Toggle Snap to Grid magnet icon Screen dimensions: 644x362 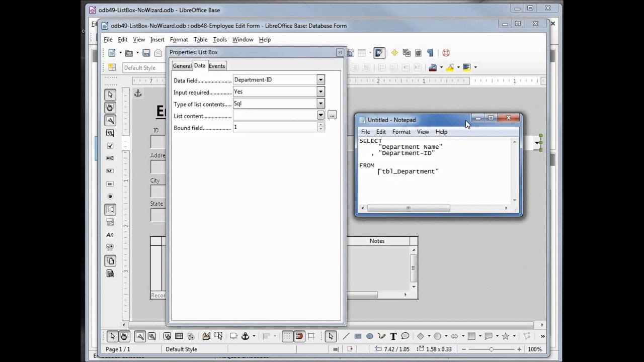(299, 336)
